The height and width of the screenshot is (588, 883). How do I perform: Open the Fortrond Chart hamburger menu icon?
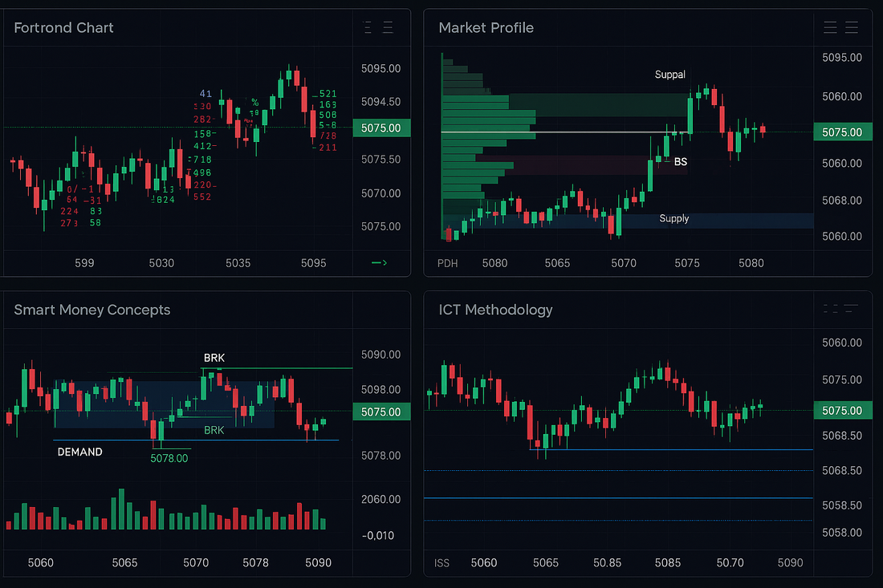tap(388, 27)
